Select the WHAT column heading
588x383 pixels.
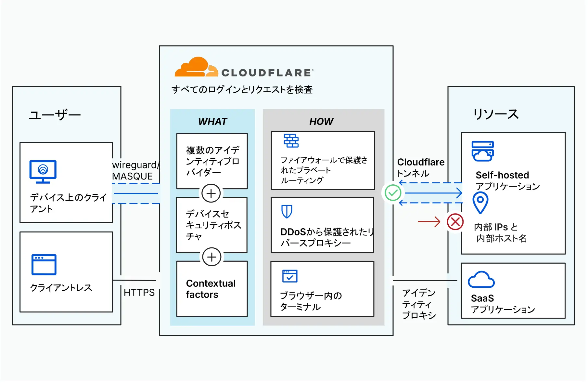212,121
